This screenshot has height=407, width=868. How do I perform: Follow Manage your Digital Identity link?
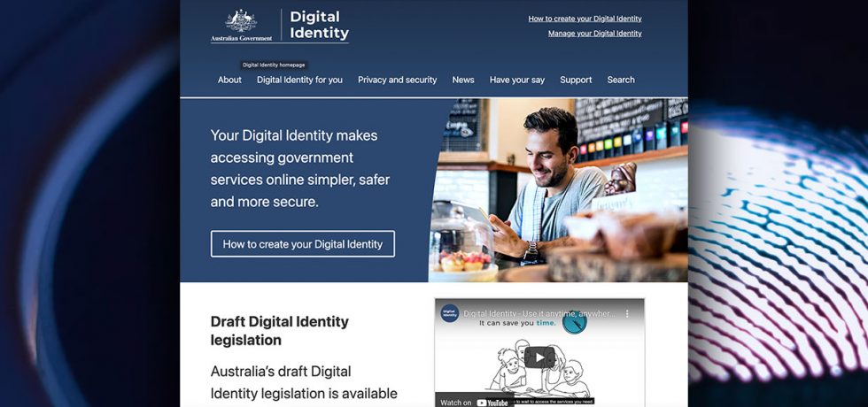[594, 34]
